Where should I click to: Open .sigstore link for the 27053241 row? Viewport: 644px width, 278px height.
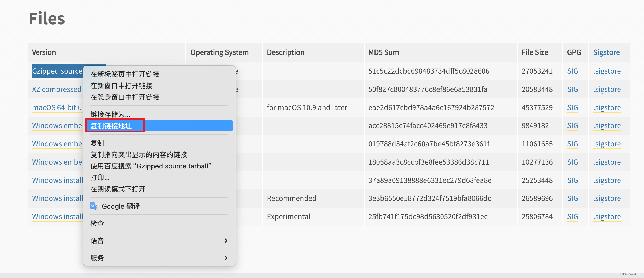tap(607, 71)
